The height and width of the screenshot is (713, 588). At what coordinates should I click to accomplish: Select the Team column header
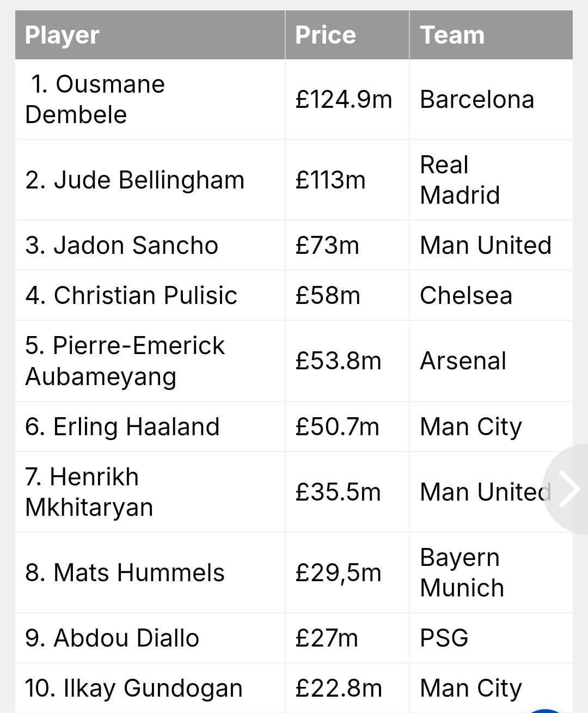491,35
